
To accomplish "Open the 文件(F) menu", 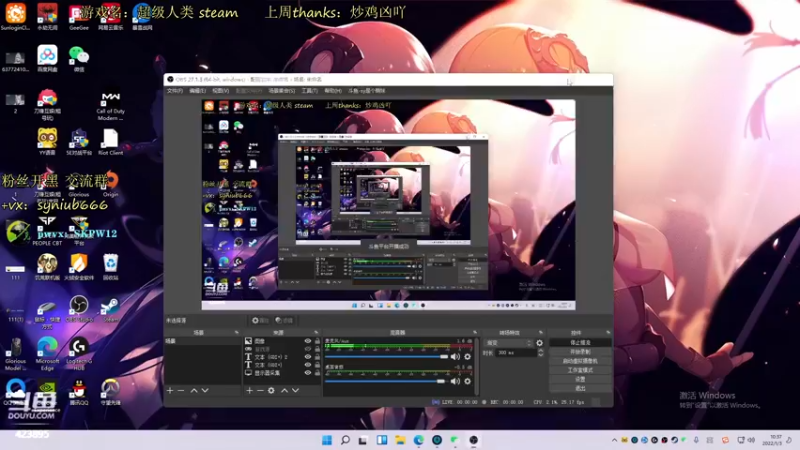I will (174, 91).
